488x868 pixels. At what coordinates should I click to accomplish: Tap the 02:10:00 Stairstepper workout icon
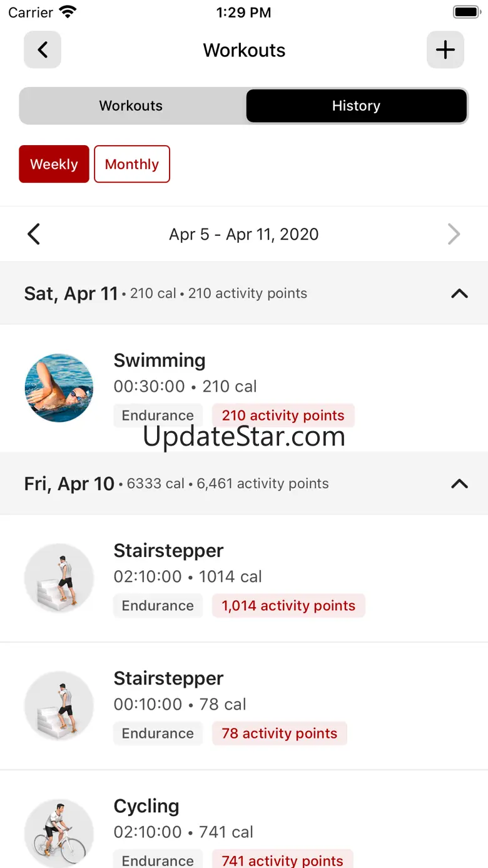59,578
